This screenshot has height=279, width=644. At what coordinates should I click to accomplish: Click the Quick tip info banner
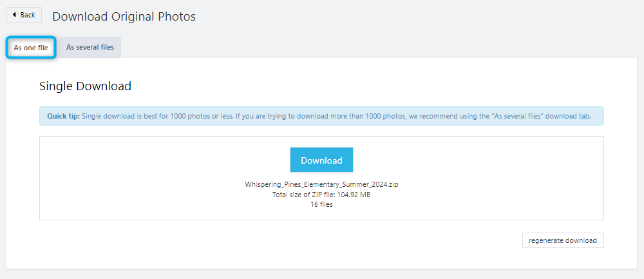(321, 116)
